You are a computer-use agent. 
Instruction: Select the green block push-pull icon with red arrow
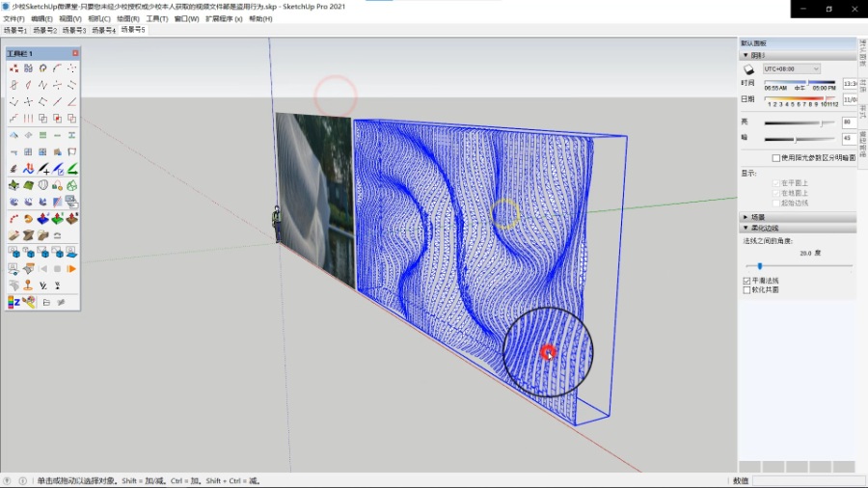pos(58,219)
